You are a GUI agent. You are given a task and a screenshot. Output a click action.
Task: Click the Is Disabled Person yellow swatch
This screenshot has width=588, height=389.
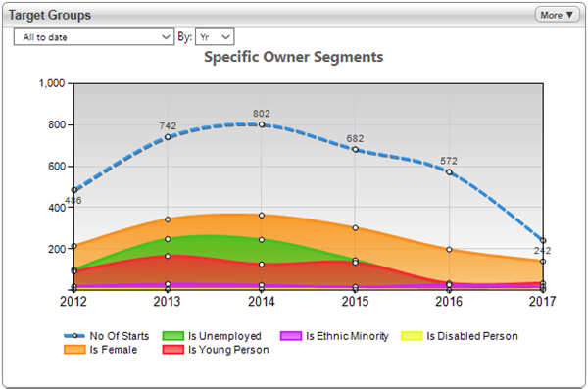click(x=412, y=336)
